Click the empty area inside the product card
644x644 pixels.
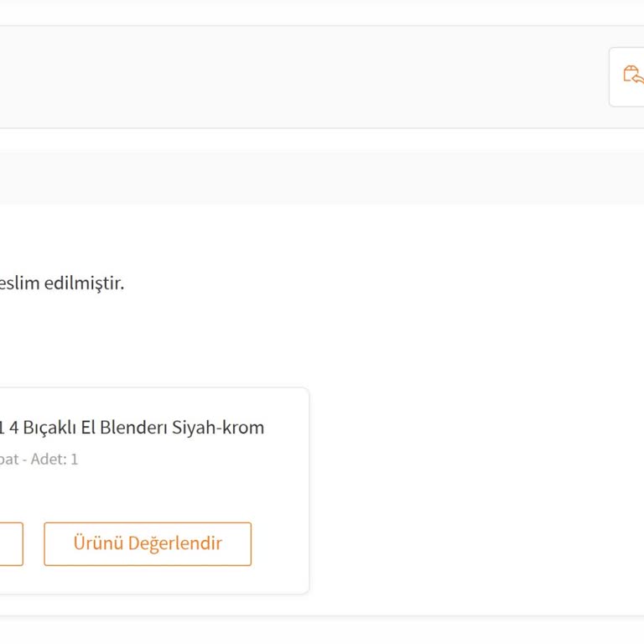(168, 495)
